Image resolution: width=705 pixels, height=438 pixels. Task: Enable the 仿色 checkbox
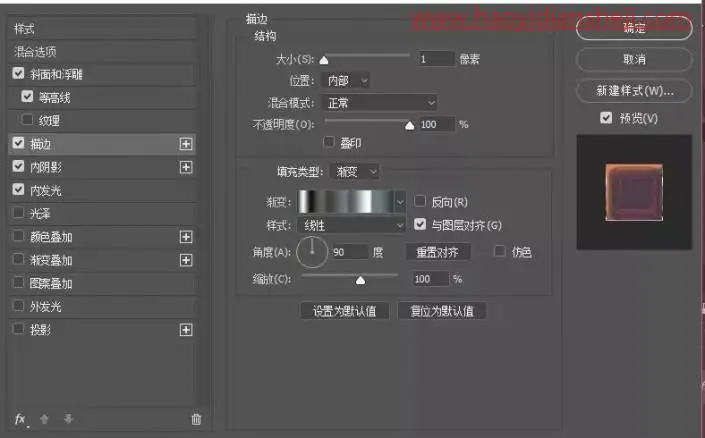(x=500, y=250)
